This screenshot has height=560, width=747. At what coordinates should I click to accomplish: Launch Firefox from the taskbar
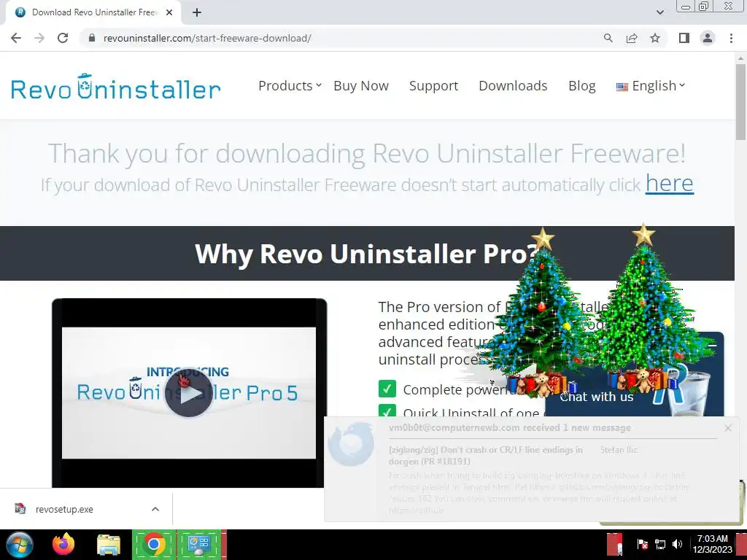pos(64,544)
